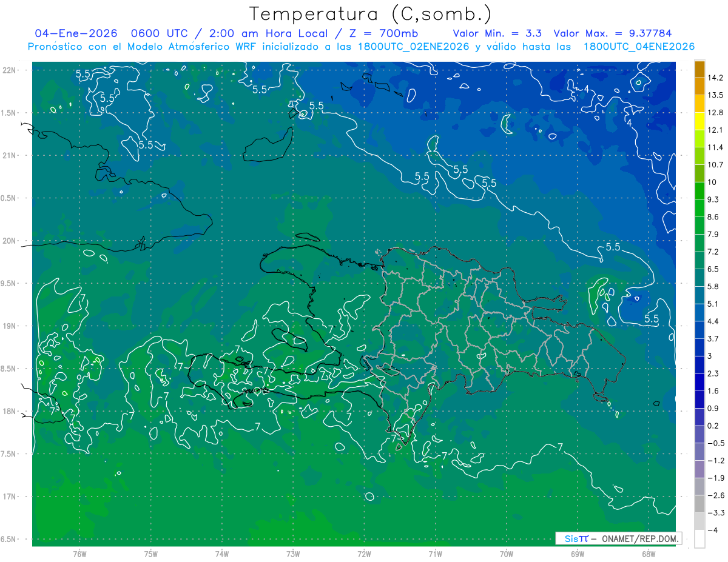Click the "7.2" colorbar value
This screenshot has width=728, height=562.
(x=713, y=252)
